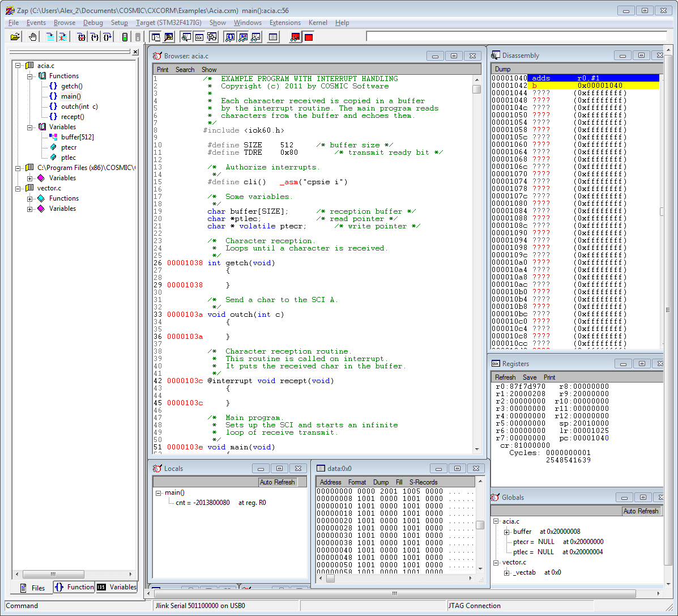Collapse the main() node in Locals
The height and width of the screenshot is (616, 678).
click(x=159, y=493)
